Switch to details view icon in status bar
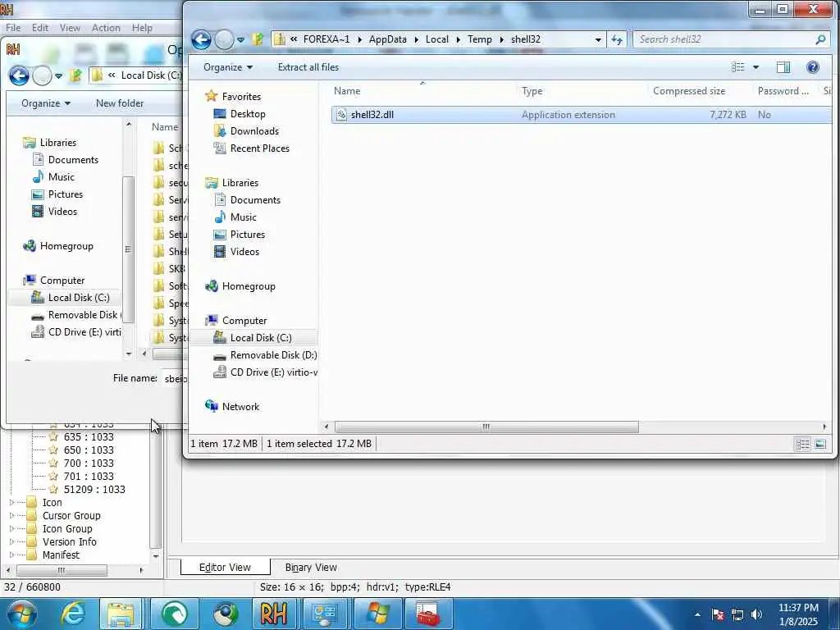Viewport: 840px width, 630px height. 802,444
